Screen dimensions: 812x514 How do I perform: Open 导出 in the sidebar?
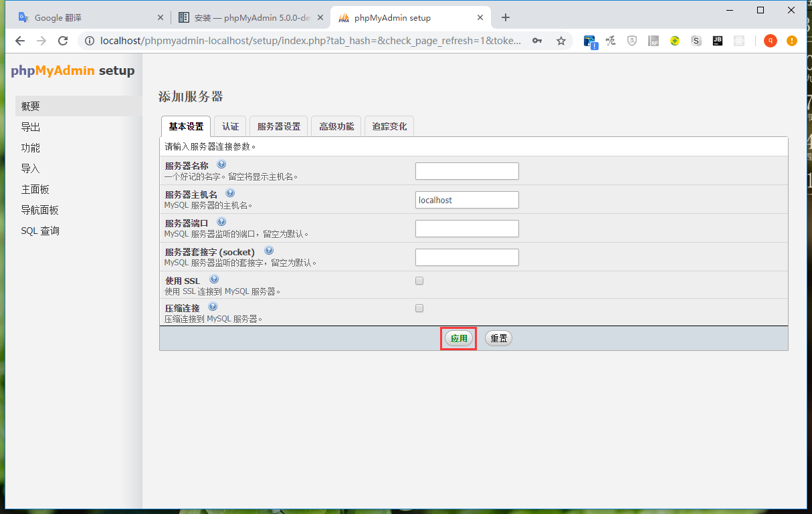coord(79,127)
